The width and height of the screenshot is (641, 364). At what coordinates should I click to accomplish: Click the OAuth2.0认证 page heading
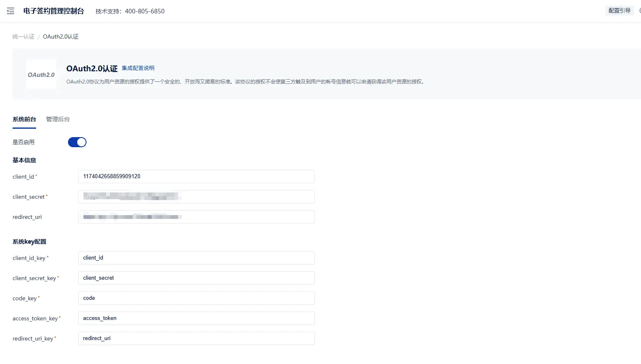tap(92, 69)
